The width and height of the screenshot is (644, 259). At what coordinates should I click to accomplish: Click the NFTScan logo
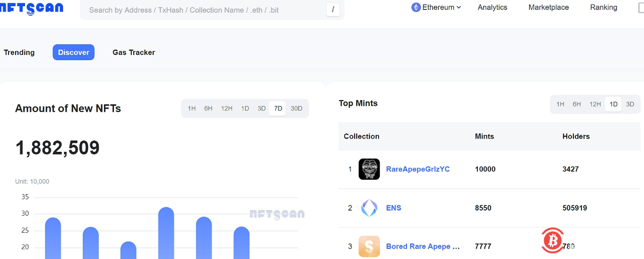pos(31,8)
